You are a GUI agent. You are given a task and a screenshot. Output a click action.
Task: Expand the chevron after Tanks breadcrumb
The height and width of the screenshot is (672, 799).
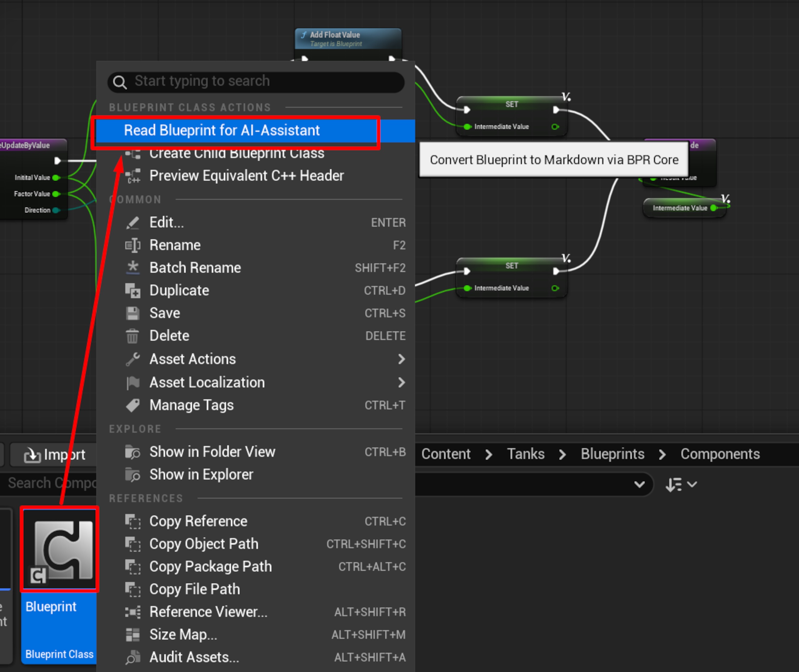(562, 454)
